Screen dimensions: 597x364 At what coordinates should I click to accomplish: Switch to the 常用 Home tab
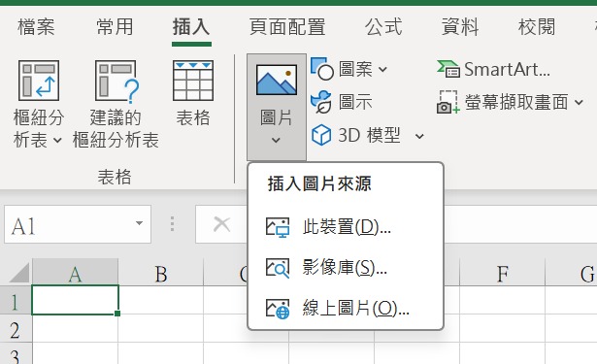pyautogui.click(x=115, y=27)
